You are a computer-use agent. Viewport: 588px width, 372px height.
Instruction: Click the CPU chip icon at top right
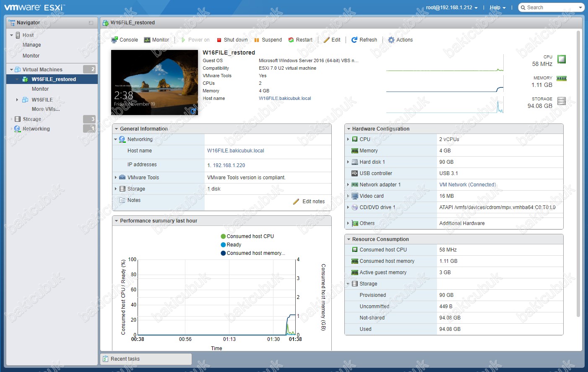[x=562, y=59]
